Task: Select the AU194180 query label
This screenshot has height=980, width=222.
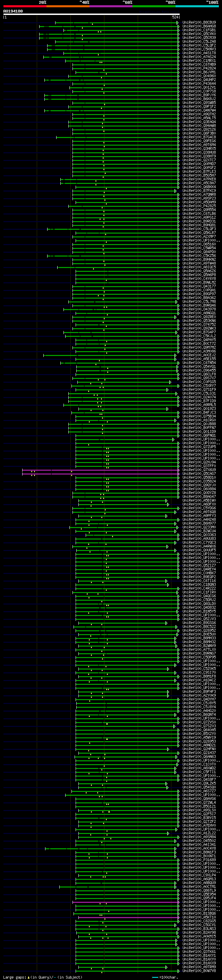Action: point(13,11)
